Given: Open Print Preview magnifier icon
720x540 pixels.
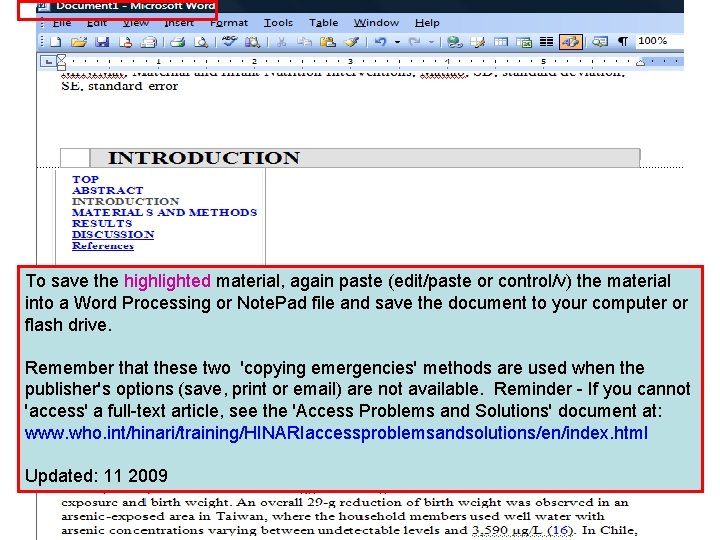Looking at the screenshot, I should coord(201,42).
